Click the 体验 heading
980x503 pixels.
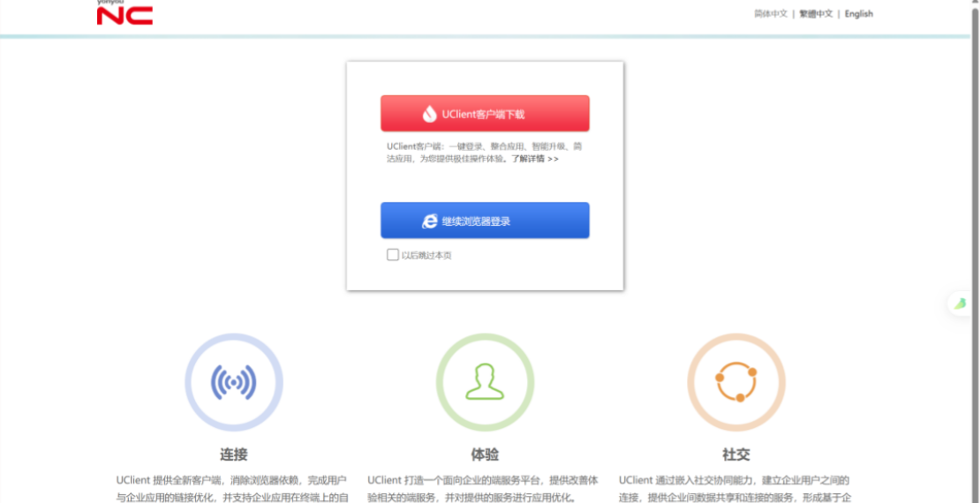[485, 454]
